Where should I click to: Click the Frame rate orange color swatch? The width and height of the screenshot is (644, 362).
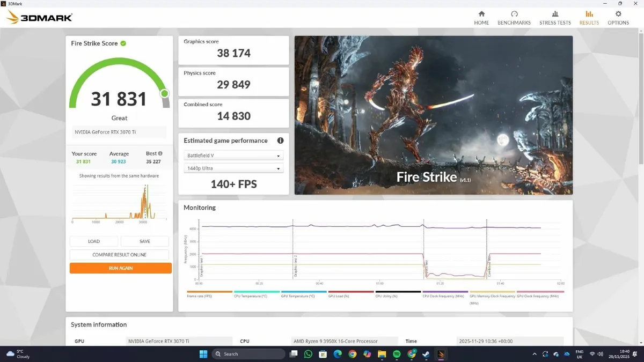208,292
